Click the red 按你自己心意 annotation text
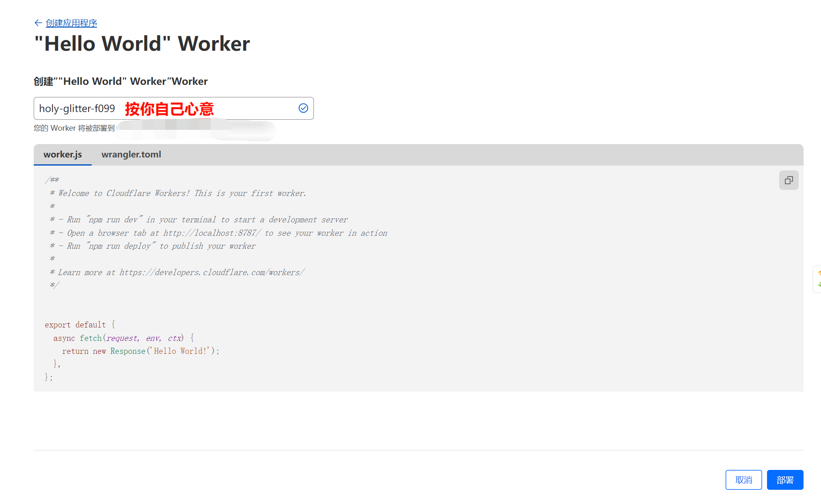 click(169, 109)
